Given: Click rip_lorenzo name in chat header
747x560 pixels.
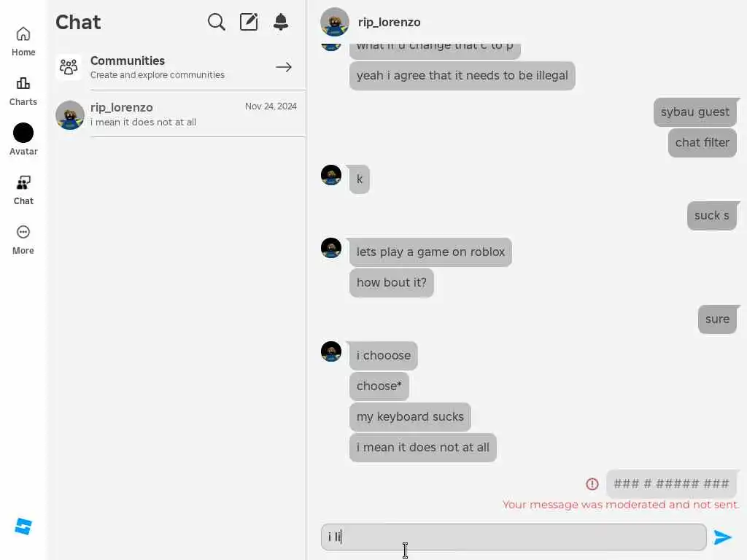Looking at the screenshot, I should coord(390,23).
